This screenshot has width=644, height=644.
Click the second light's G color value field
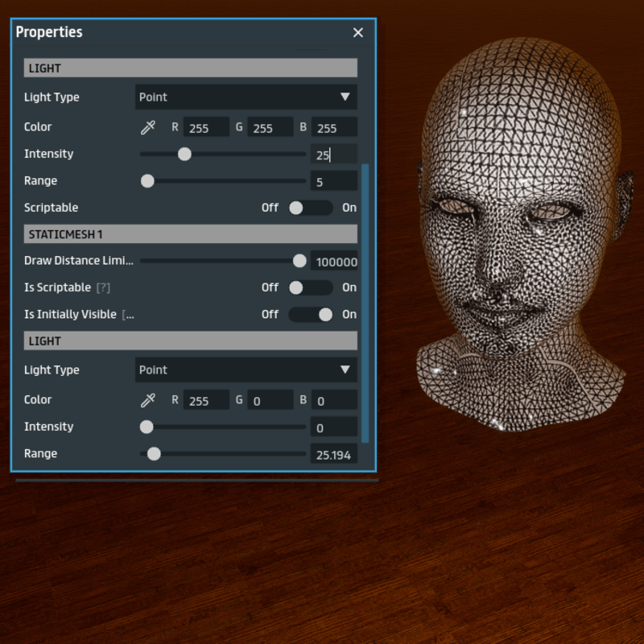click(x=270, y=401)
